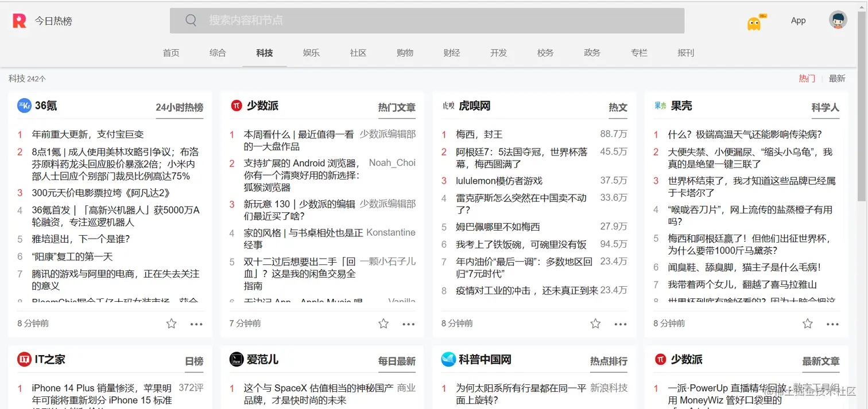Click the 36氪 site logo icon

(x=24, y=106)
